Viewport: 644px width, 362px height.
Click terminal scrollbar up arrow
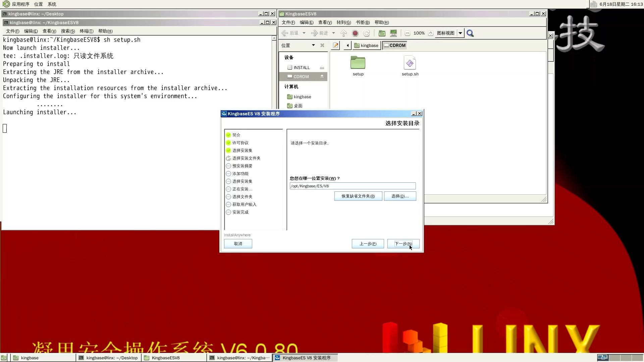(x=274, y=39)
